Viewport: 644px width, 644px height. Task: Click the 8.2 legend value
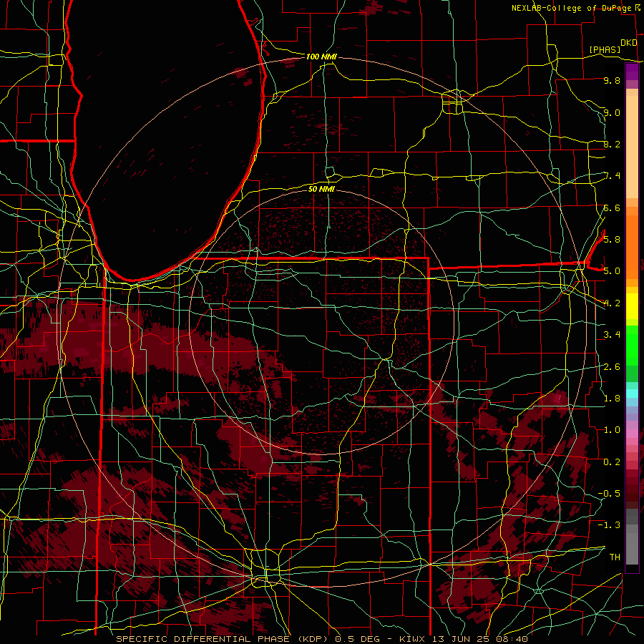tap(612, 144)
